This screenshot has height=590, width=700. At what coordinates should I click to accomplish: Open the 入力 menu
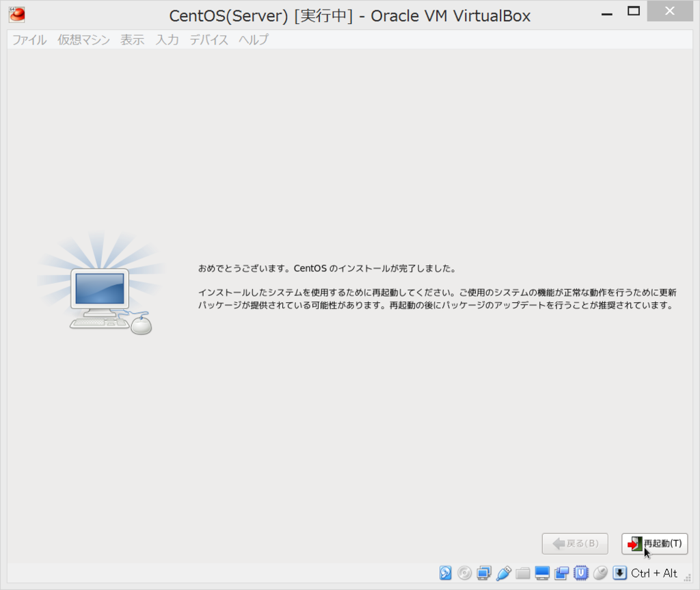167,40
